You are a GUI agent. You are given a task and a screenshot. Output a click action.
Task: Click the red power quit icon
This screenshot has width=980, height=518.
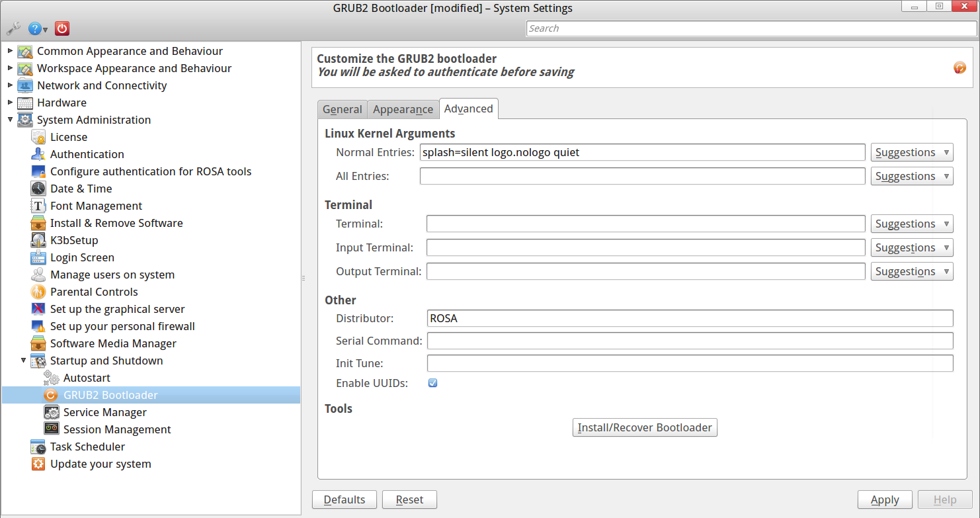click(62, 28)
